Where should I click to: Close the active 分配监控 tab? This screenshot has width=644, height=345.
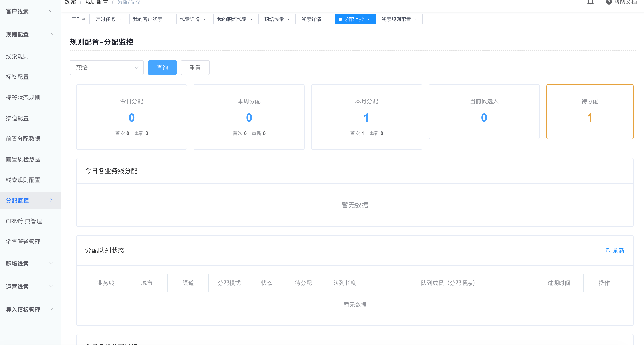coord(369,20)
